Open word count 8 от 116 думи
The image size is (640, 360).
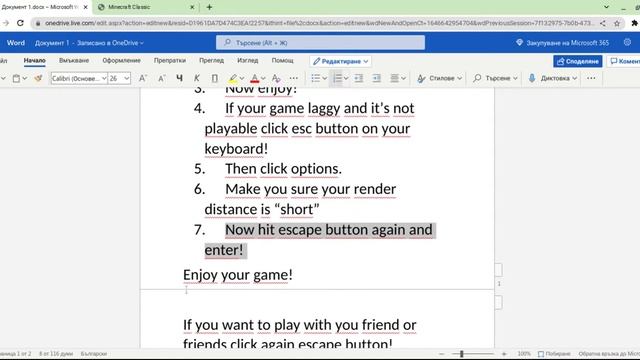click(x=56, y=354)
